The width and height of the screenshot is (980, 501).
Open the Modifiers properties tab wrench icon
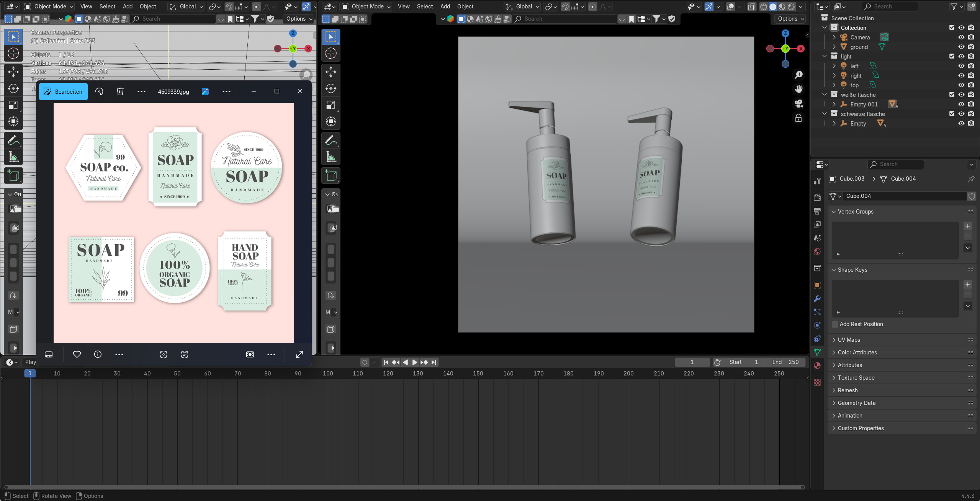[817, 299]
